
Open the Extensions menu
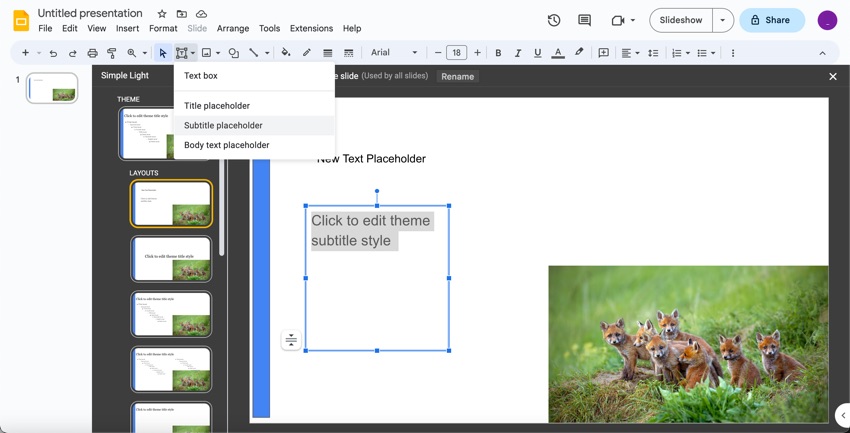point(311,28)
